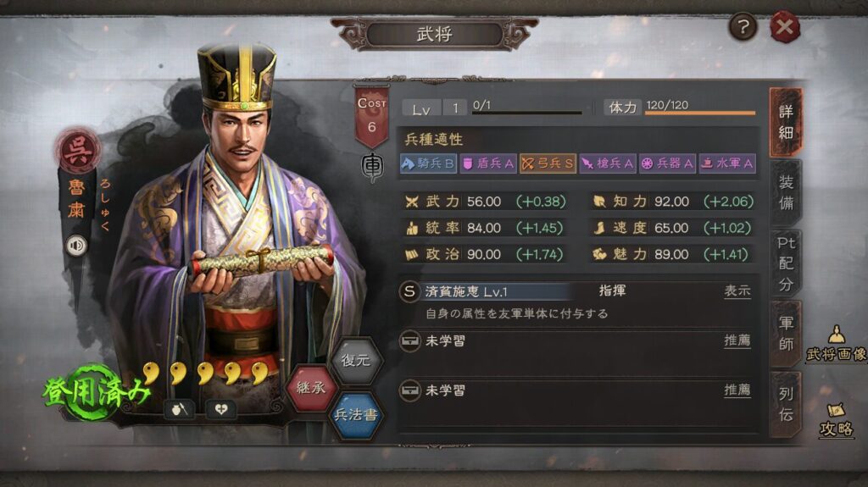Click 表示 link for 済貧施恵 skill

pos(737,291)
